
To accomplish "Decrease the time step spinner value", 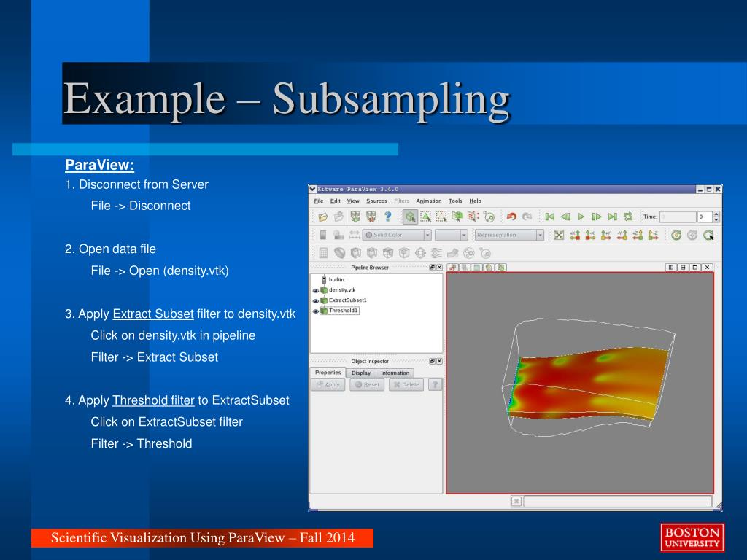I will [x=716, y=220].
